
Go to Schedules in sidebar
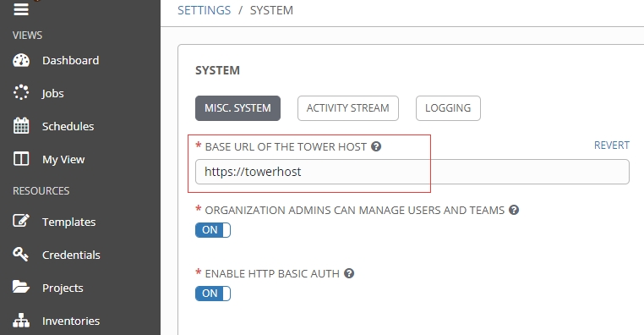pyautogui.click(x=68, y=126)
